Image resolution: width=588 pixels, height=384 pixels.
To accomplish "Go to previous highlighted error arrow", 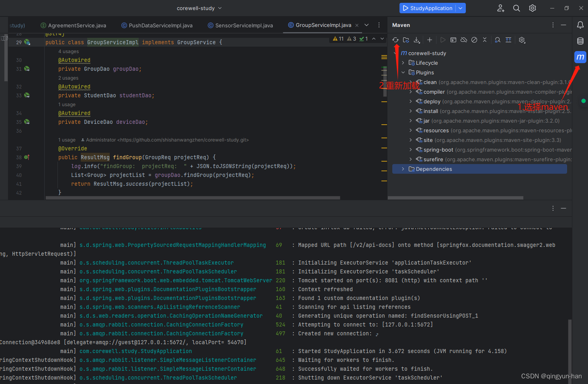I will (x=374, y=39).
